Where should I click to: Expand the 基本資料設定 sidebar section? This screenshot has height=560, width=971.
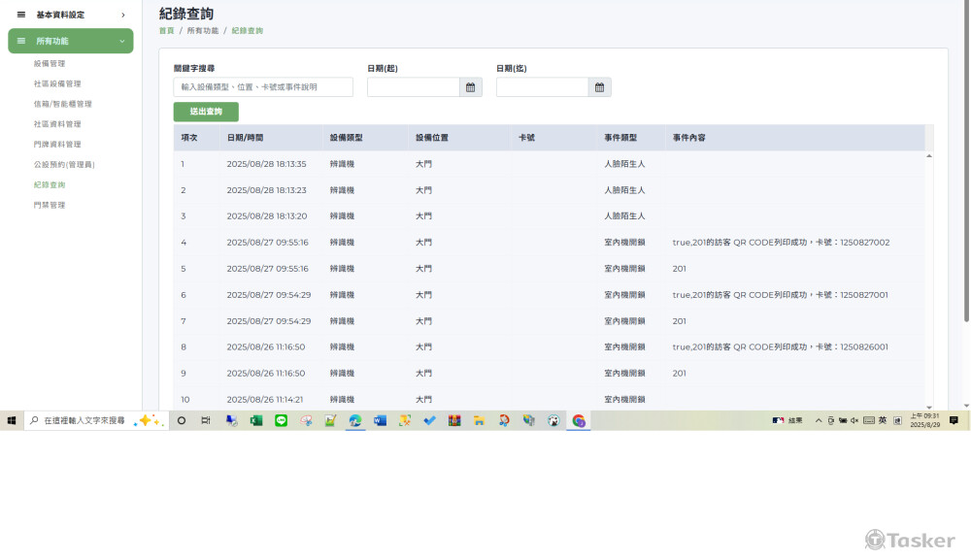point(122,15)
